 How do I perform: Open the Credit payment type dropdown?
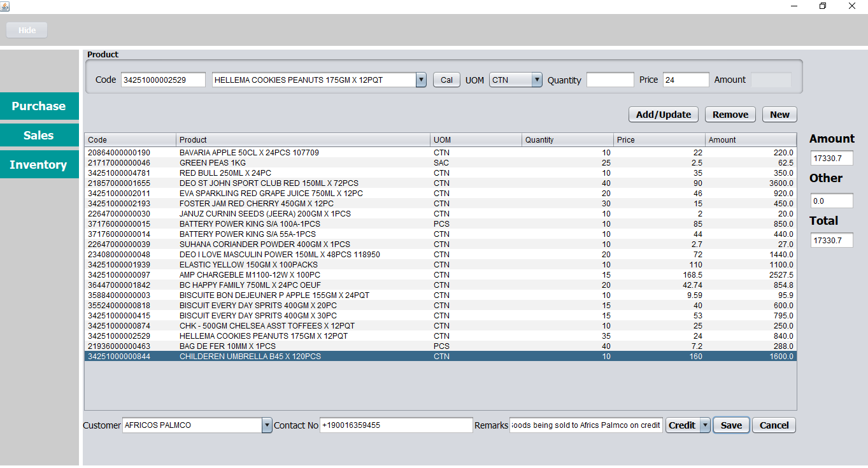pyautogui.click(x=704, y=425)
